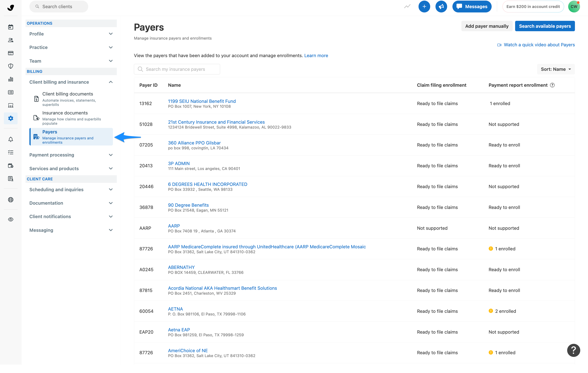Expand Client notifications section
This screenshot has height=373, width=588.
71,216
